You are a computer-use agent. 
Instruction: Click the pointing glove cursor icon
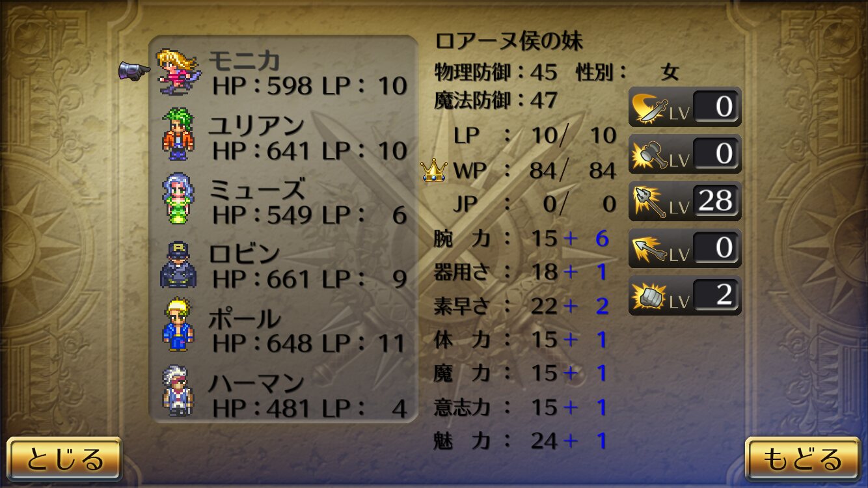pos(135,70)
